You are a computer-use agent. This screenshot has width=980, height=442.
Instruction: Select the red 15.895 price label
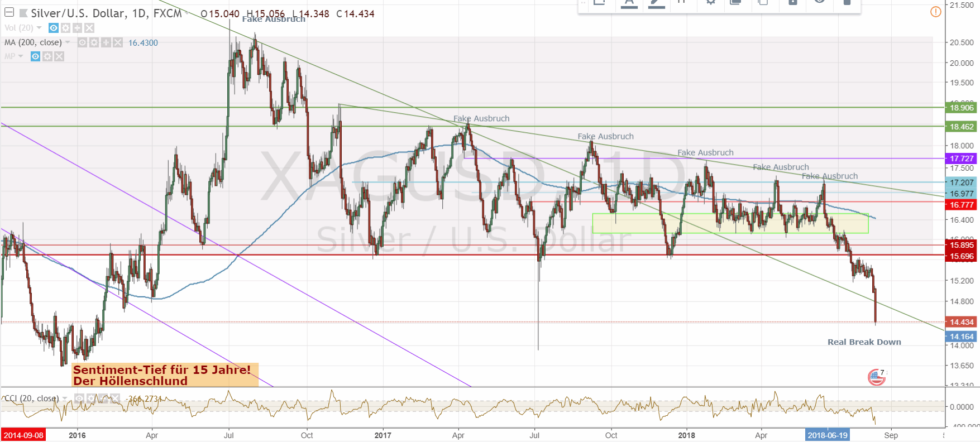point(960,245)
